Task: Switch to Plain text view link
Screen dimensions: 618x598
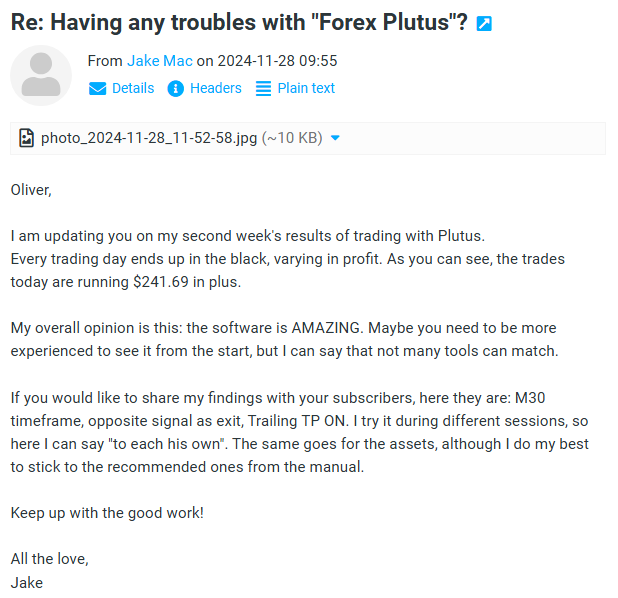Action: [306, 88]
